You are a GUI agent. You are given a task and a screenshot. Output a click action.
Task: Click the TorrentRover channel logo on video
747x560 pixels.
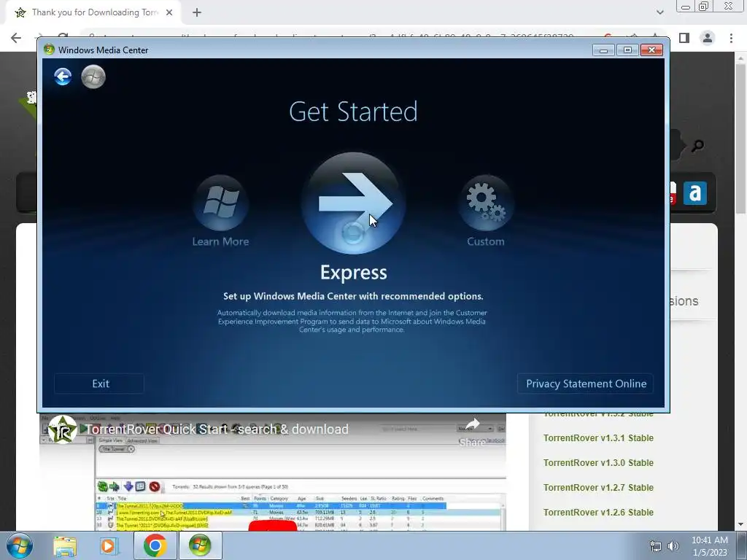click(63, 429)
